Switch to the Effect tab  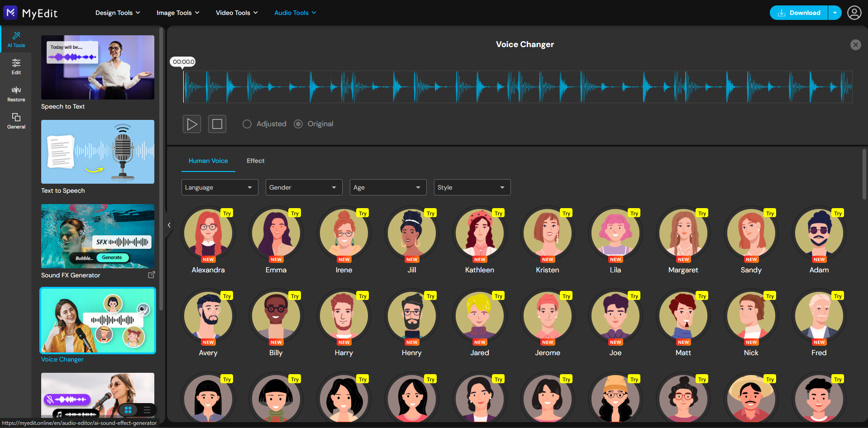255,161
